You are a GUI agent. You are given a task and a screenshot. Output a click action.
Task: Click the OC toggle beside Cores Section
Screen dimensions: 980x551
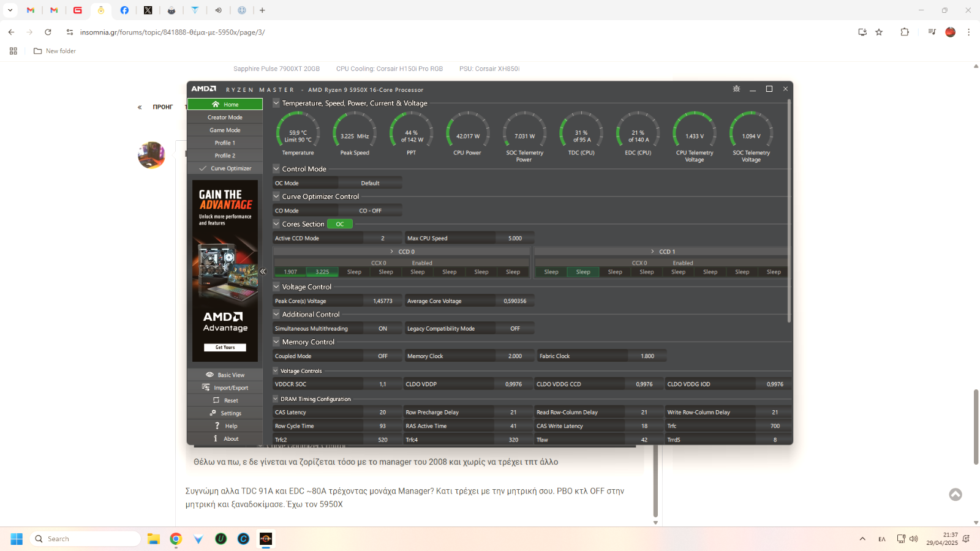340,224
